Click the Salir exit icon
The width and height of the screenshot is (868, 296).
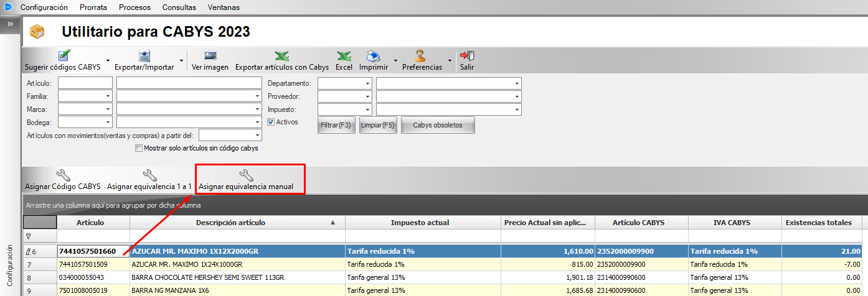pyautogui.click(x=467, y=57)
